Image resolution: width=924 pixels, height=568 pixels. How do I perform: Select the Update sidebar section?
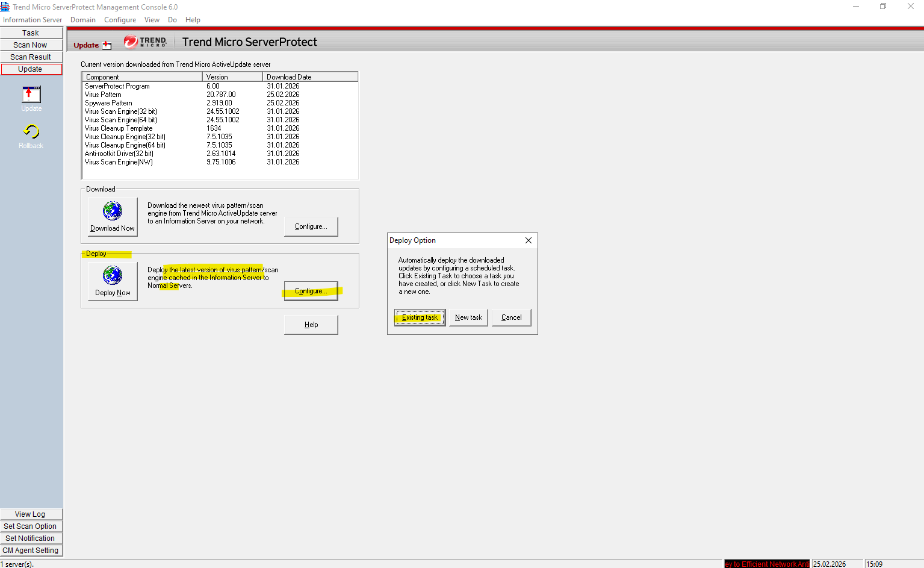click(x=31, y=69)
